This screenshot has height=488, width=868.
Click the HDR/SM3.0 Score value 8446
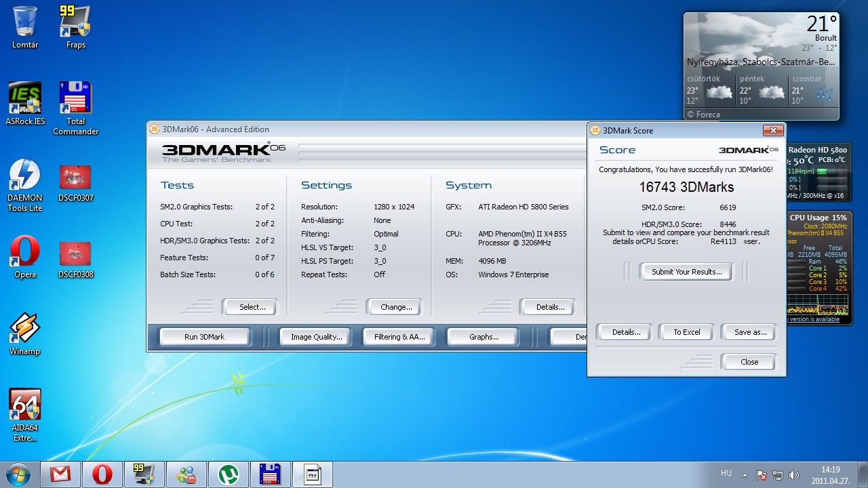728,224
